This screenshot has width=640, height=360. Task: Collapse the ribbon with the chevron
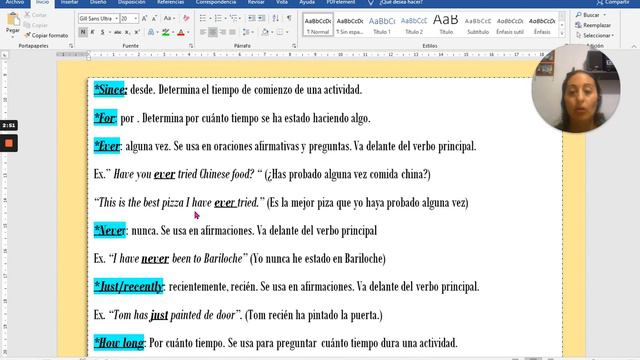point(634,46)
